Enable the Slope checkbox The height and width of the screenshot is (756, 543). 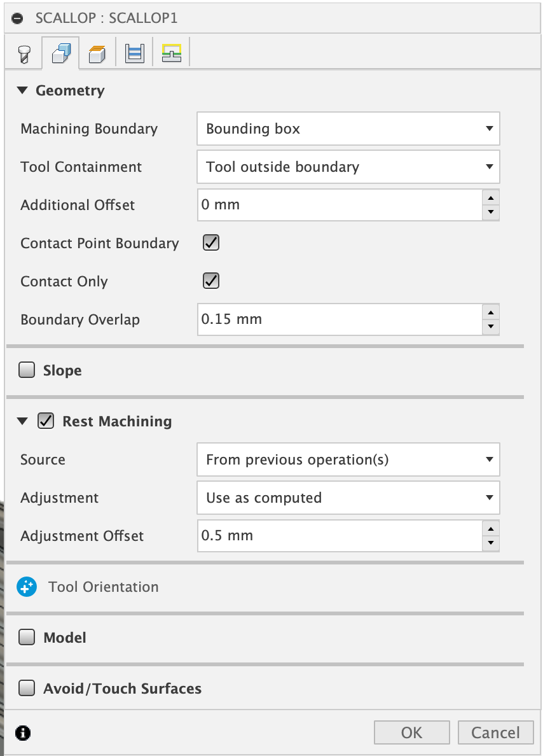pyautogui.click(x=27, y=370)
